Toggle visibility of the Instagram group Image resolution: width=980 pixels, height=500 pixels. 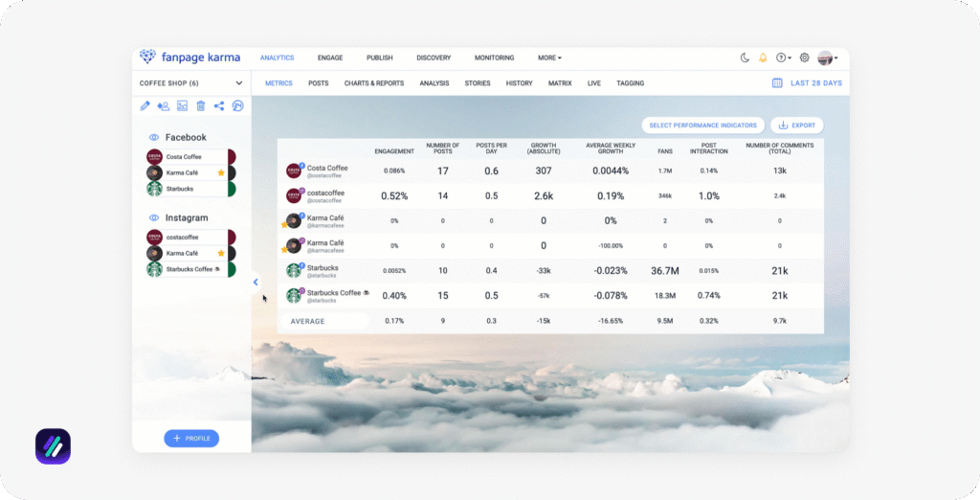[x=153, y=218]
